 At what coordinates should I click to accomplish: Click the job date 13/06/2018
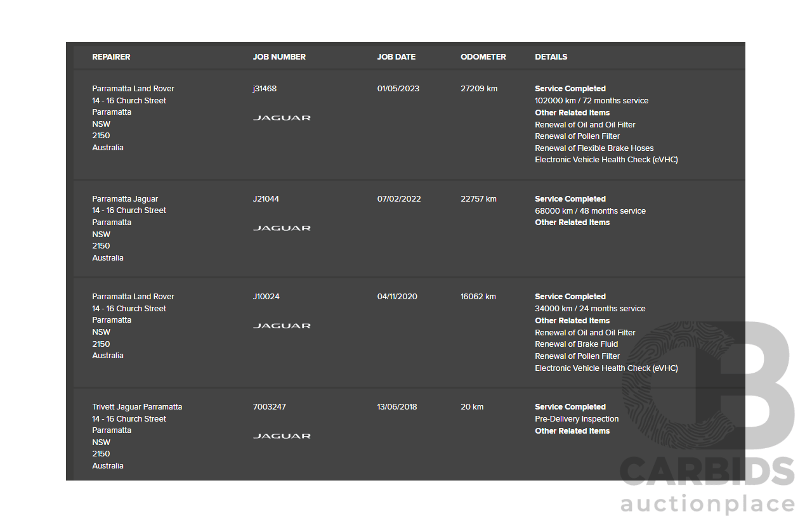coord(397,407)
